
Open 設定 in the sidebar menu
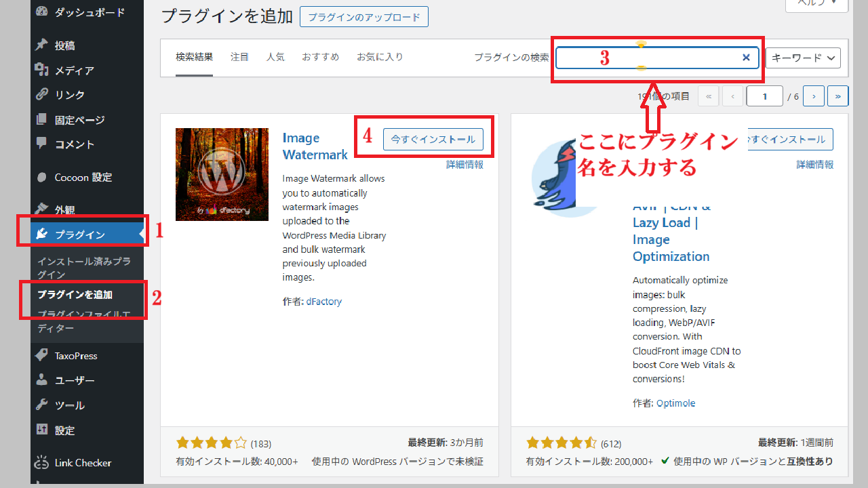[x=64, y=430]
